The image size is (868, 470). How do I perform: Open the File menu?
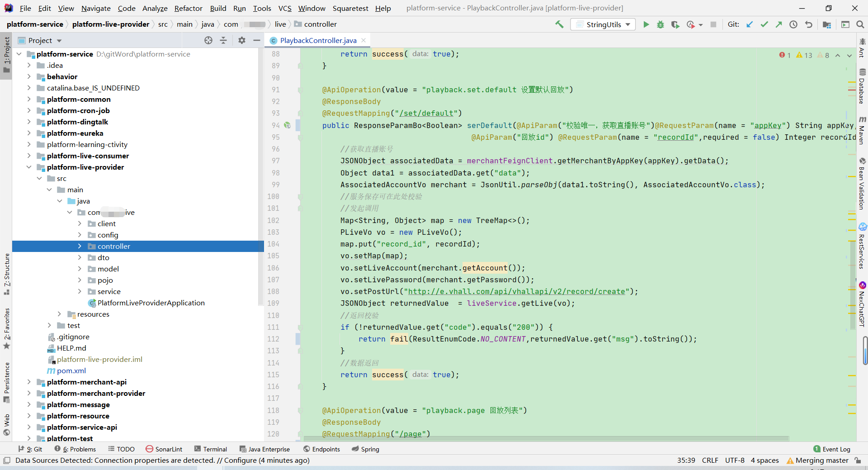(25, 8)
